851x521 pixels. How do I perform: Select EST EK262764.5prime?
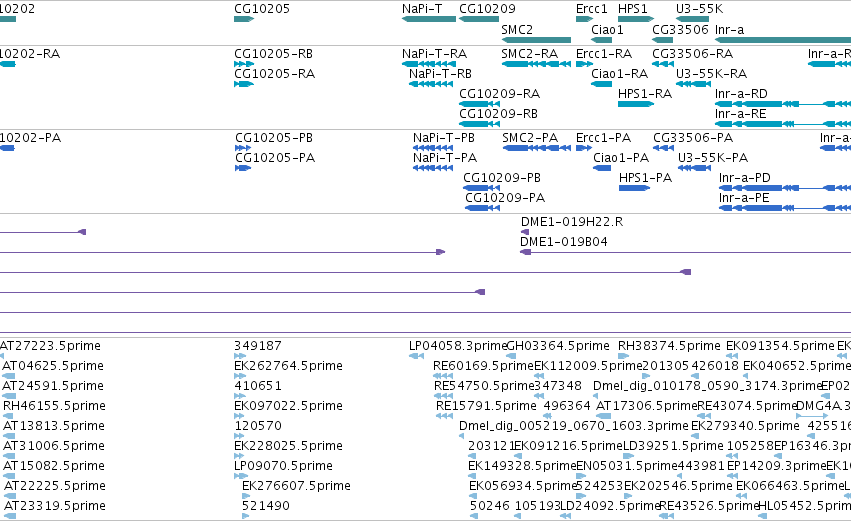click(x=240, y=376)
